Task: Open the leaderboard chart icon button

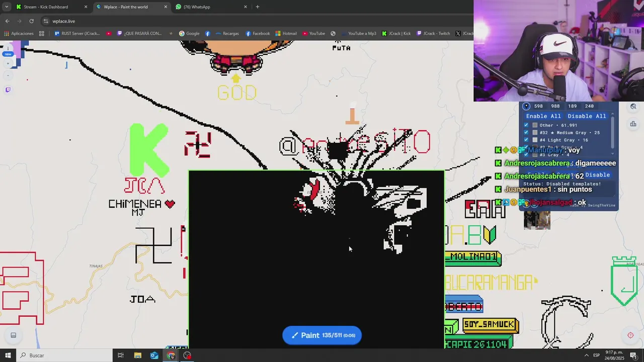Action: (633, 124)
